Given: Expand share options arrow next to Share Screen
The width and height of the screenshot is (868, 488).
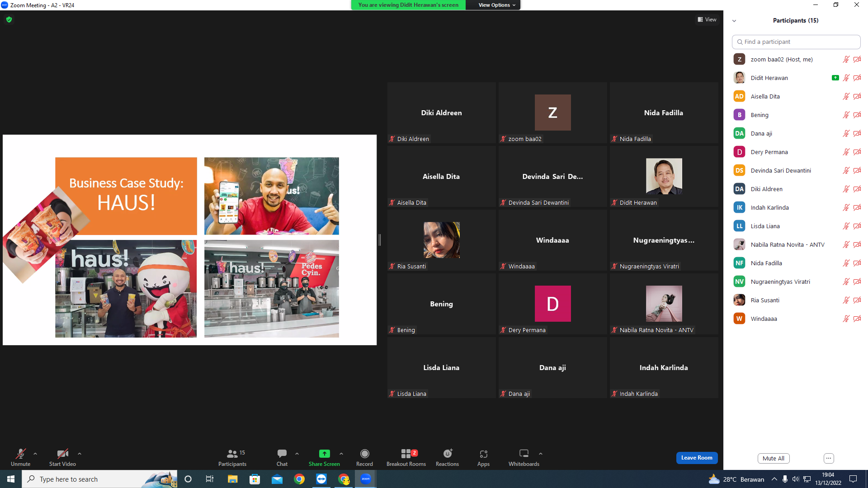Looking at the screenshot, I should 341,454.
